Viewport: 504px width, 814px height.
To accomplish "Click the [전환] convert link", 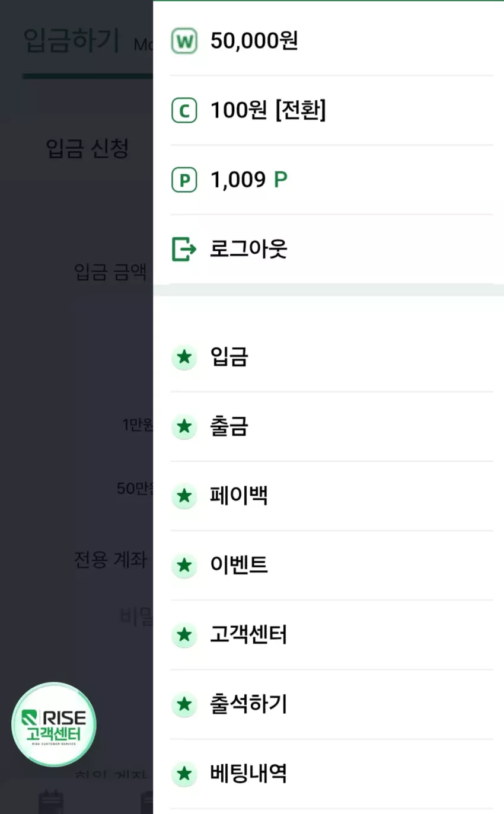I will pos(300,111).
